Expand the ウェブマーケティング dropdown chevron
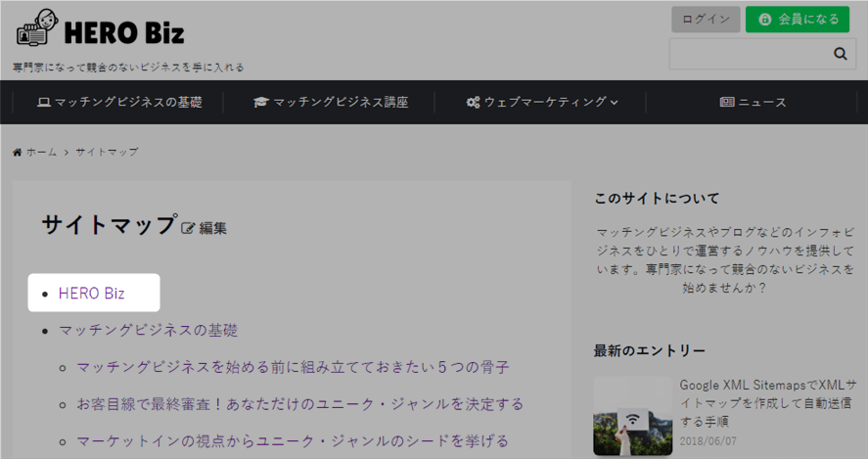The width and height of the screenshot is (868, 459). click(614, 103)
